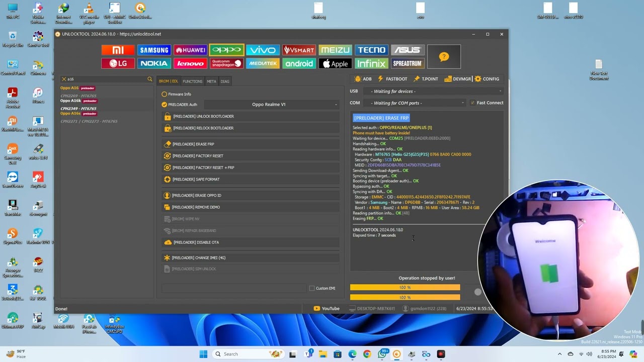The height and width of the screenshot is (362, 644).
Task: Select Oppo A16k in the model list
Action: coord(70,101)
